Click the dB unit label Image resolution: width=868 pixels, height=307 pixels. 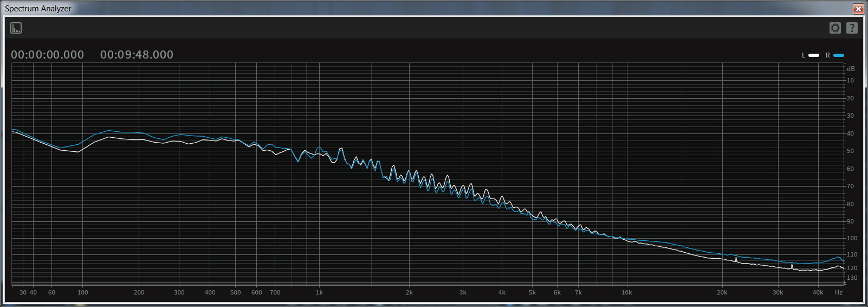click(851, 69)
